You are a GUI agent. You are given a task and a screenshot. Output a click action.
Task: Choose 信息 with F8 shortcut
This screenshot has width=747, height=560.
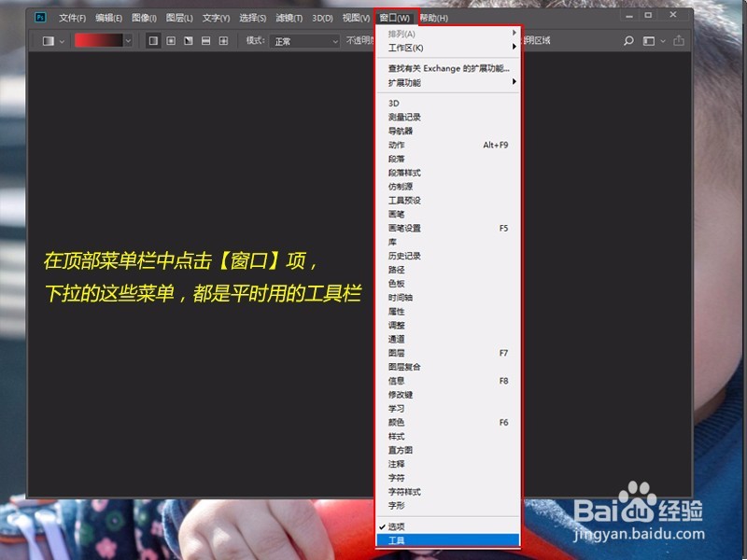click(x=448, y=381)
